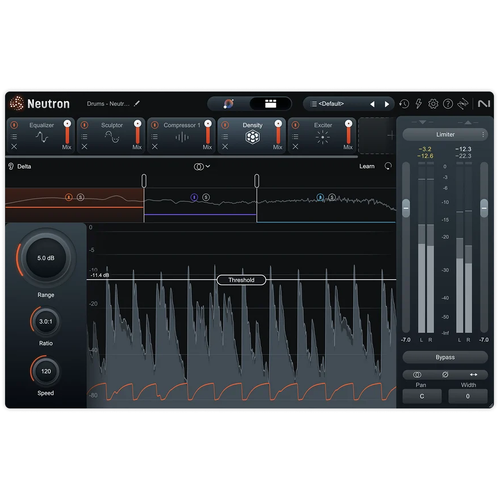Bypass the orange low band
Screen dimensions: 500x500
69,197
